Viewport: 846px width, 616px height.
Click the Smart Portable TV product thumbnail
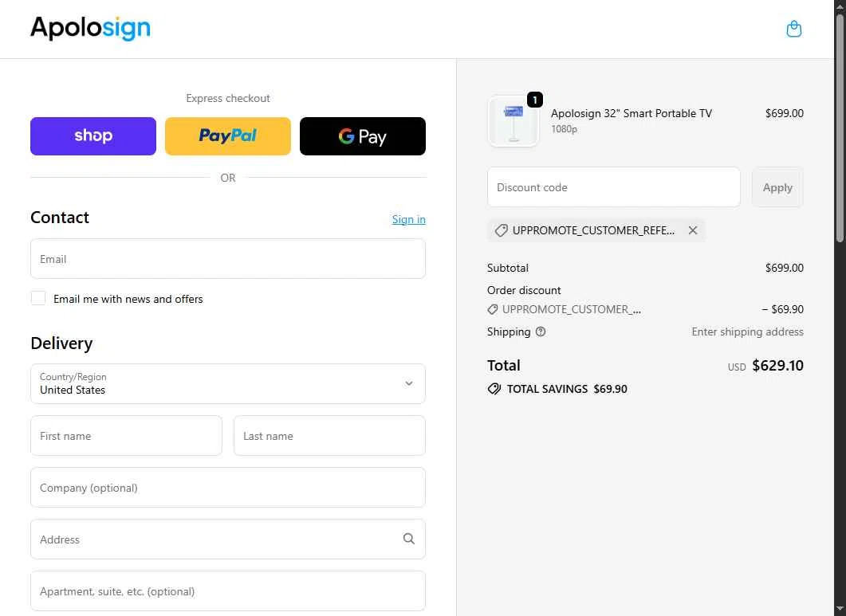514,121
